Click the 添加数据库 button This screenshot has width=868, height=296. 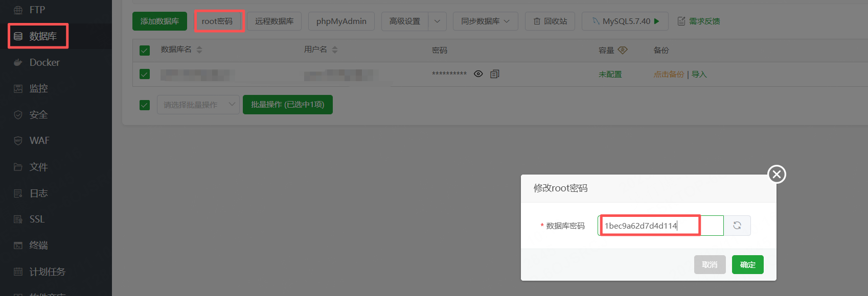click(159, 21)
